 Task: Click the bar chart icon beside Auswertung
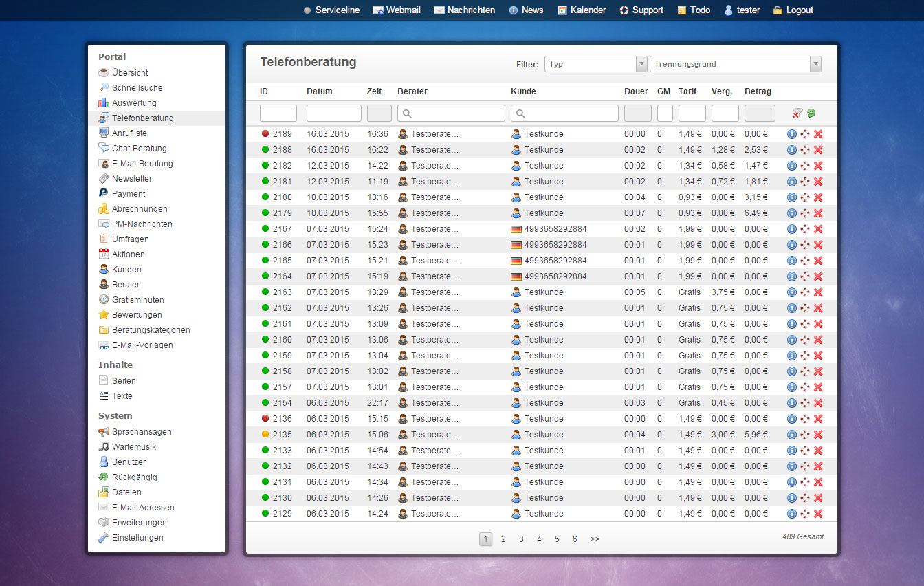tap(104, 103)
